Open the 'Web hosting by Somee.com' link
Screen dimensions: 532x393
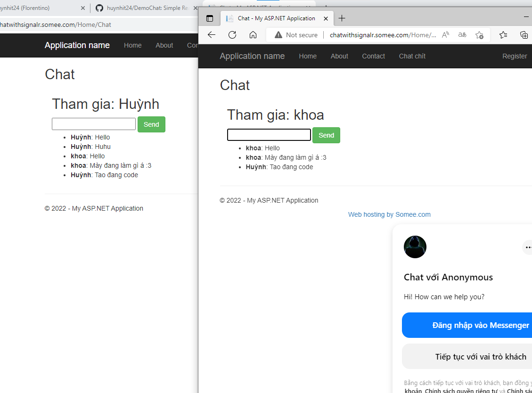[x=389, y=214]
